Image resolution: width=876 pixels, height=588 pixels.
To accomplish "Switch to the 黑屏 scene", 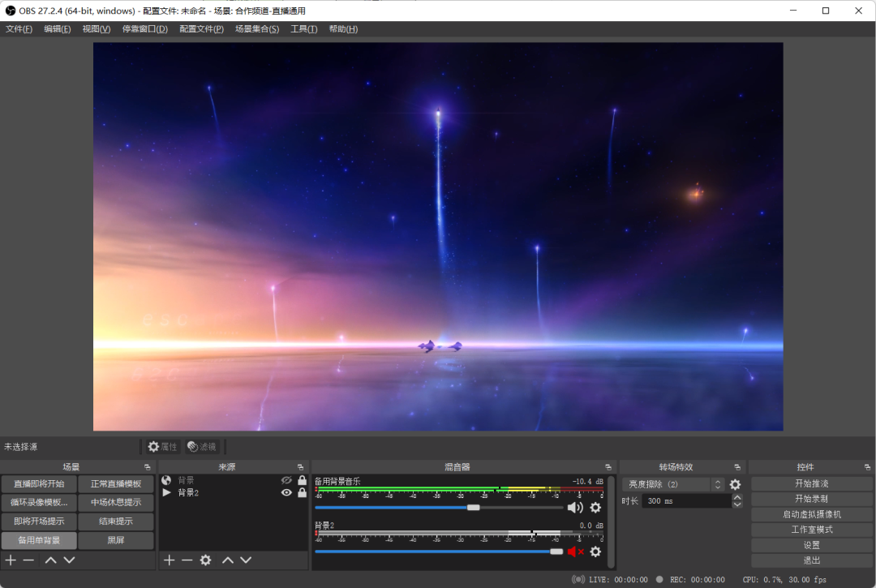I will pos(116,540).
